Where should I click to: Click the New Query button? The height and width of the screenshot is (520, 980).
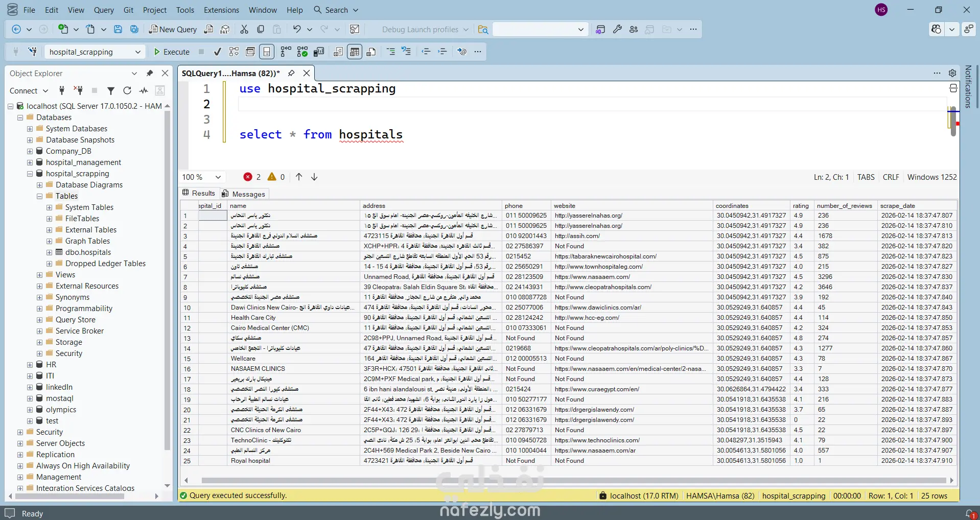173,30
